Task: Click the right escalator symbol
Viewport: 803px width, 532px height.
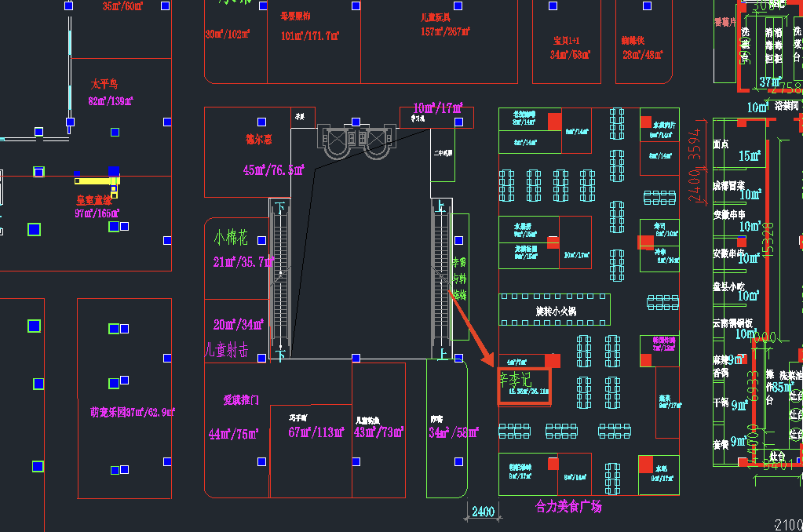Action: point(440,279)
